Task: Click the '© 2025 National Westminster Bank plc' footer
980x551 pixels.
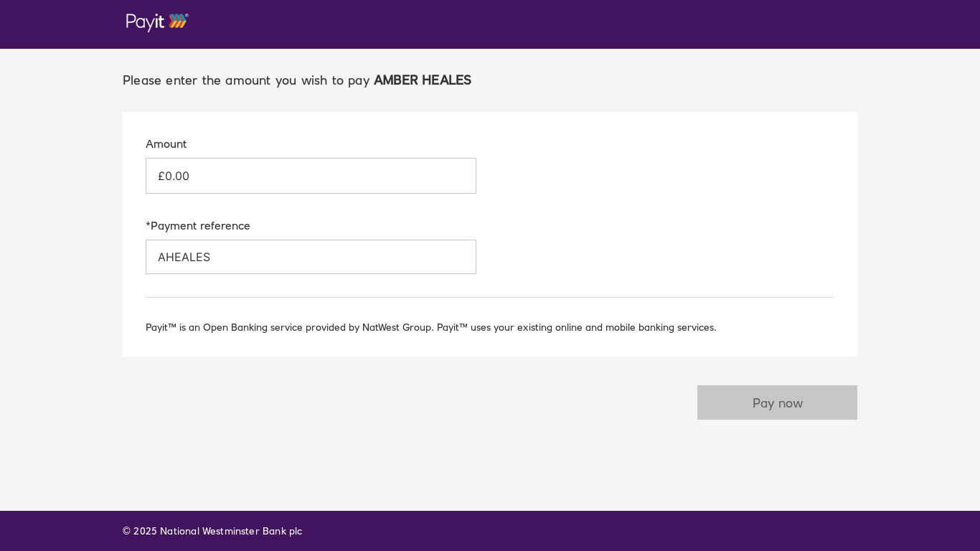Action: tap(212, 531)
